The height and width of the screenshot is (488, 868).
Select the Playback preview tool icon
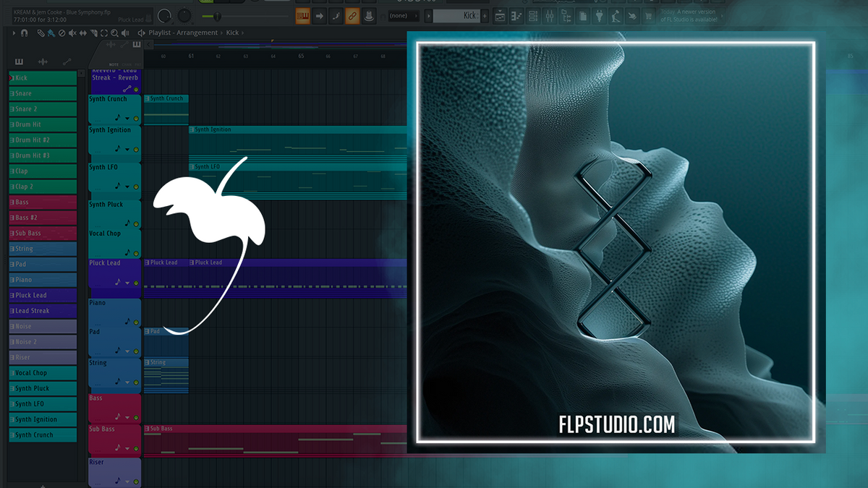click(125, 33)
